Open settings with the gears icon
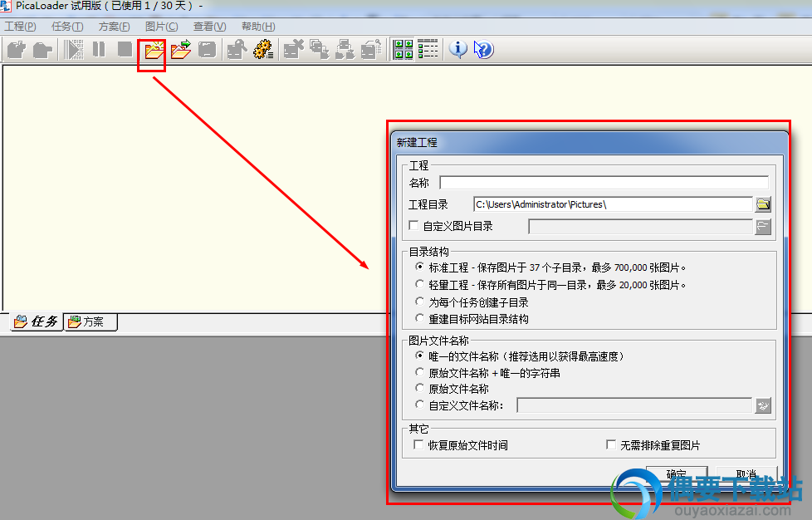 point(263,50)
